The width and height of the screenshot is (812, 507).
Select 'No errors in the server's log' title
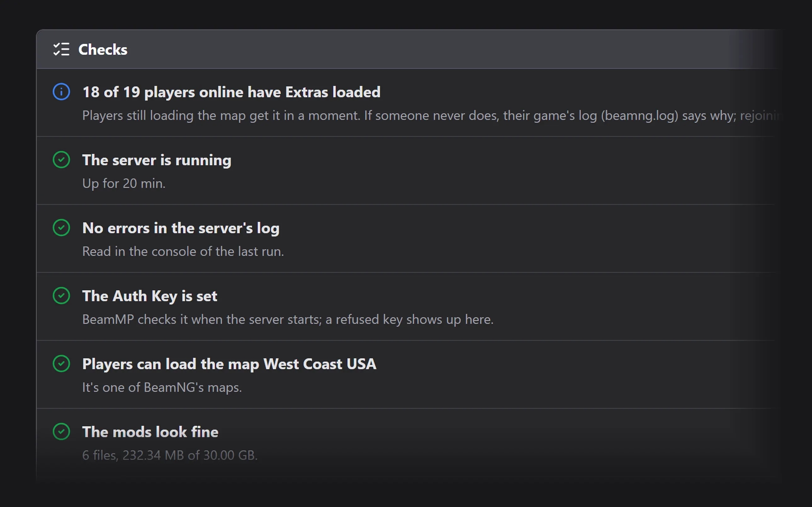pyautogui.click(x=181, y=228)
